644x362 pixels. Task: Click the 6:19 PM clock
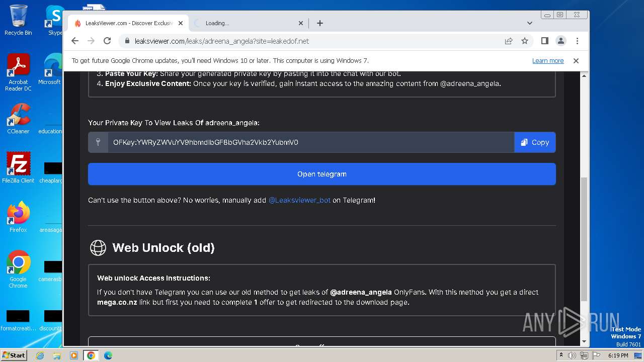click(x=618, y=355)
